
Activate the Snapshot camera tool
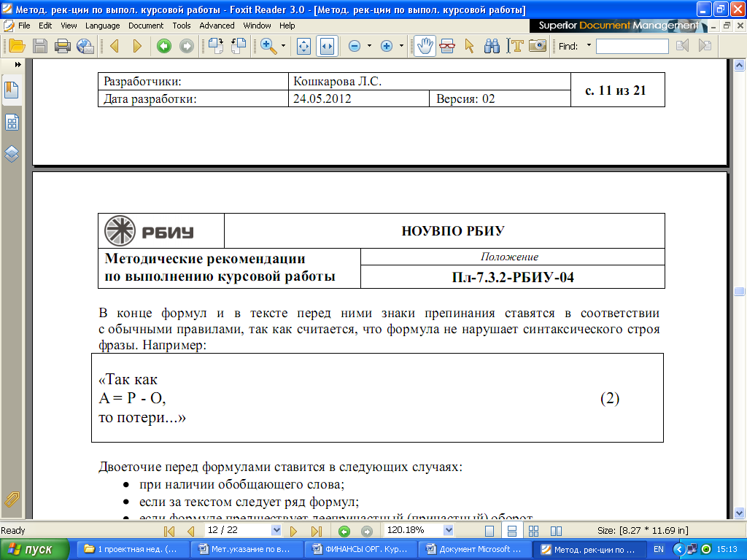538,46
